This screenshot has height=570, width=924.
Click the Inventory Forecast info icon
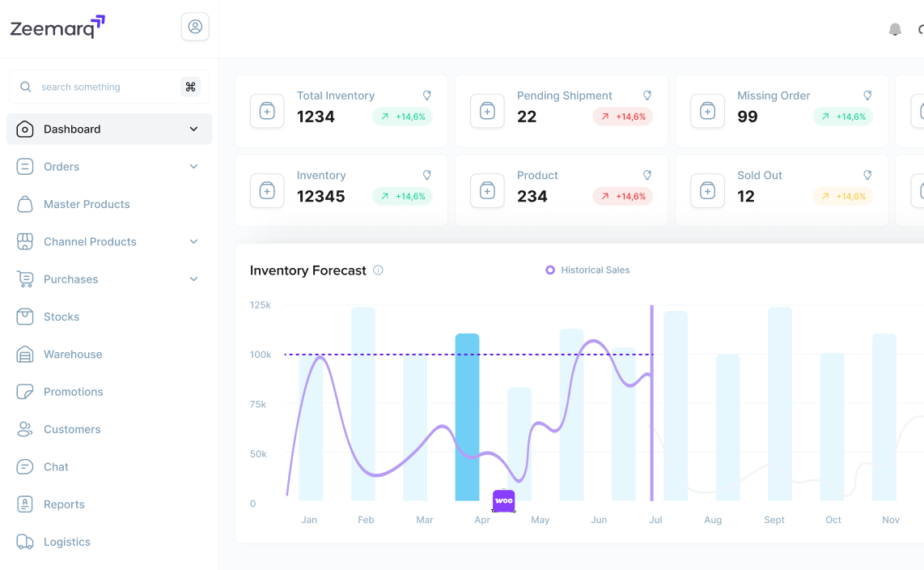378,270
